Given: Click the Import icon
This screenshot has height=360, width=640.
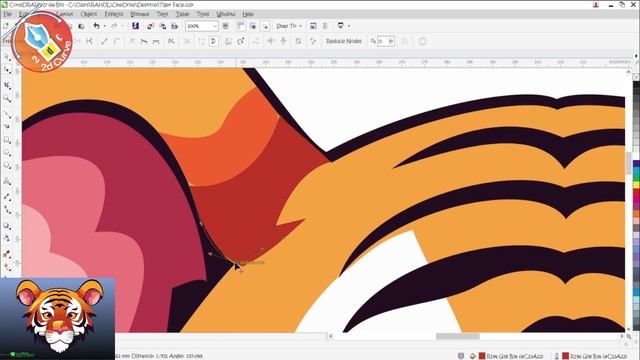Looking at the screenshot, I should (x=151, y=26).
